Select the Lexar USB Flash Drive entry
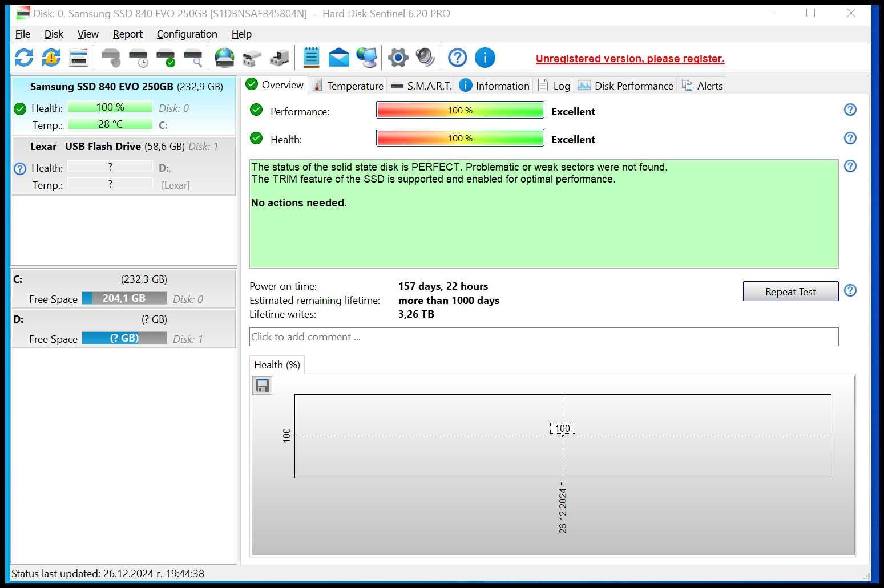Screen dimensions: 884x588 (124, 166)
